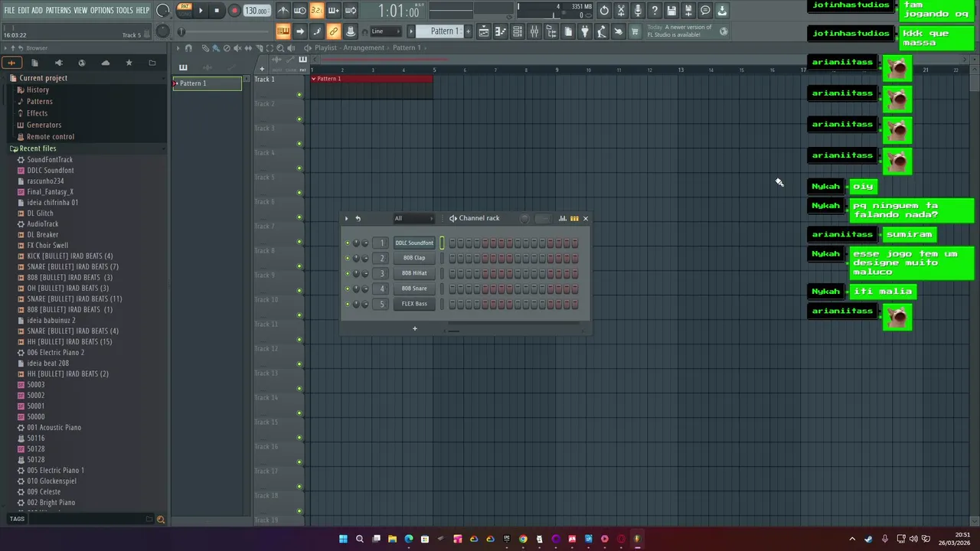
Task: Toggle the first step of 808 Clap
Action: click(452, 258)
